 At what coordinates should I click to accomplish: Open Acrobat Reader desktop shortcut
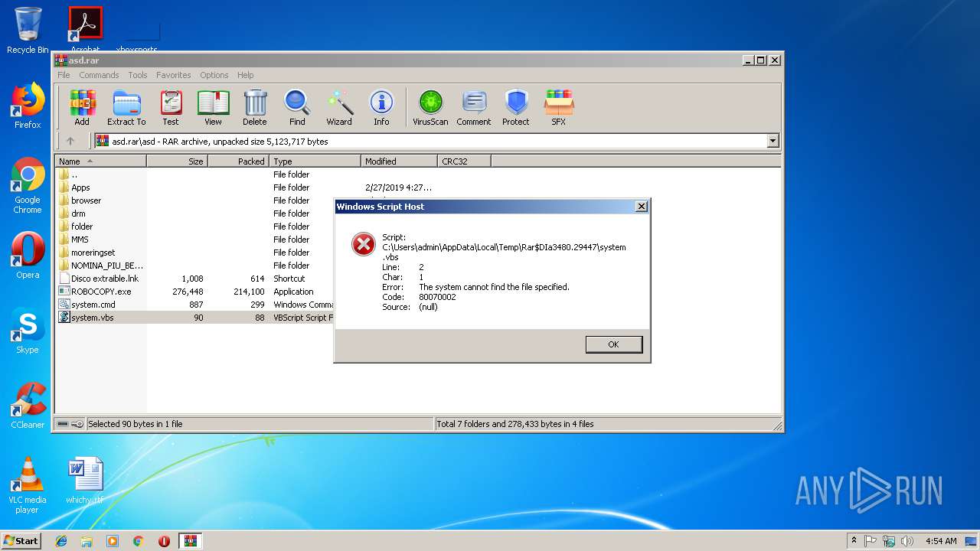pyautogui.click(x=85, y=30)
